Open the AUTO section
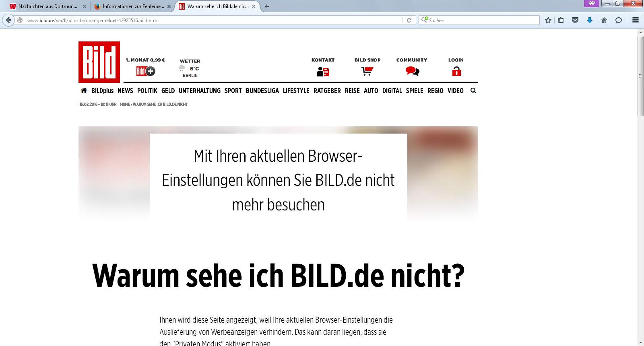 (x=371, y=91)
